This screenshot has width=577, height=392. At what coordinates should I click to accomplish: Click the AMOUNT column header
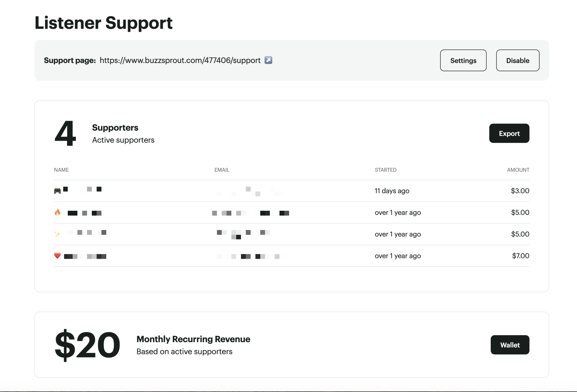(518, 170)
